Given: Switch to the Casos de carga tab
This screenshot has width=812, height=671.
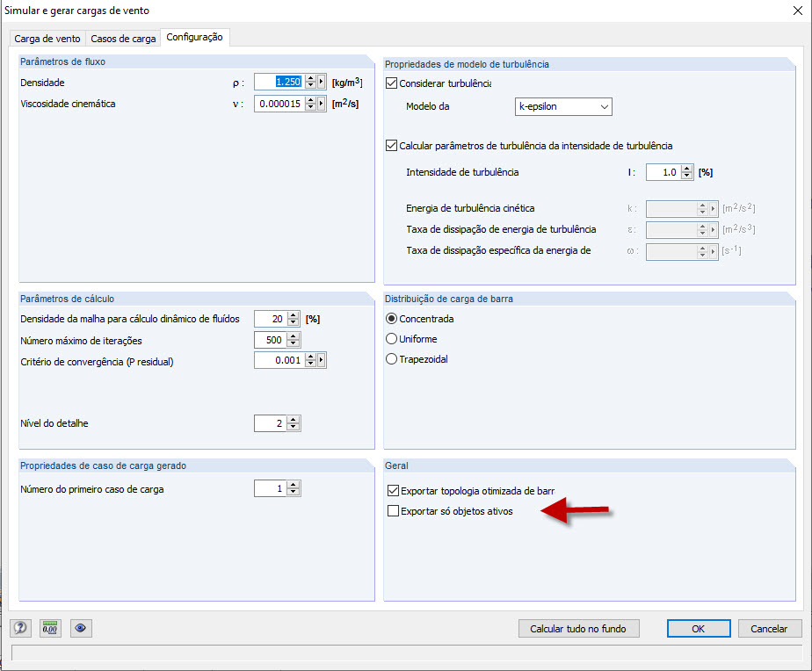Looking at the screenshot, I should 123,39.
